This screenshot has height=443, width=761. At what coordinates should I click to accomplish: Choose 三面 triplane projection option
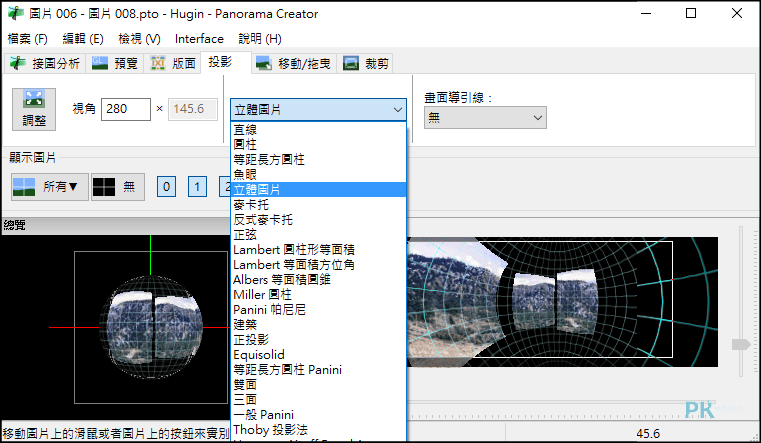(318, 400)
